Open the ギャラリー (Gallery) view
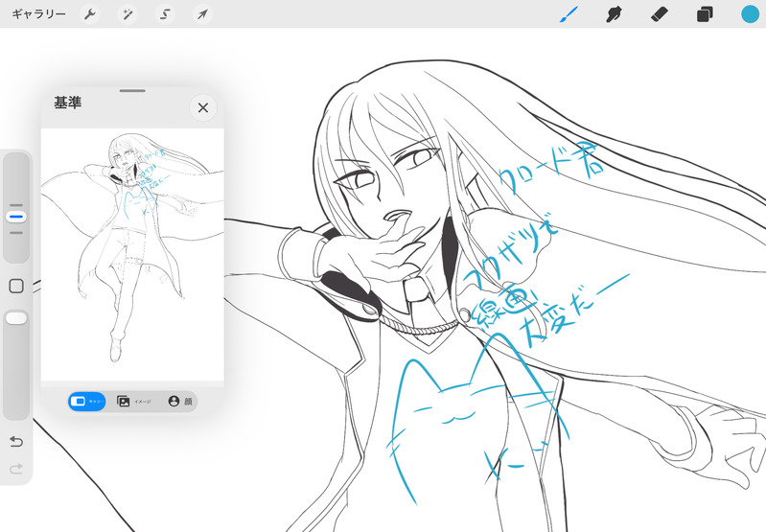The height and width of the screenshot is (532, 766). [38, 14]
